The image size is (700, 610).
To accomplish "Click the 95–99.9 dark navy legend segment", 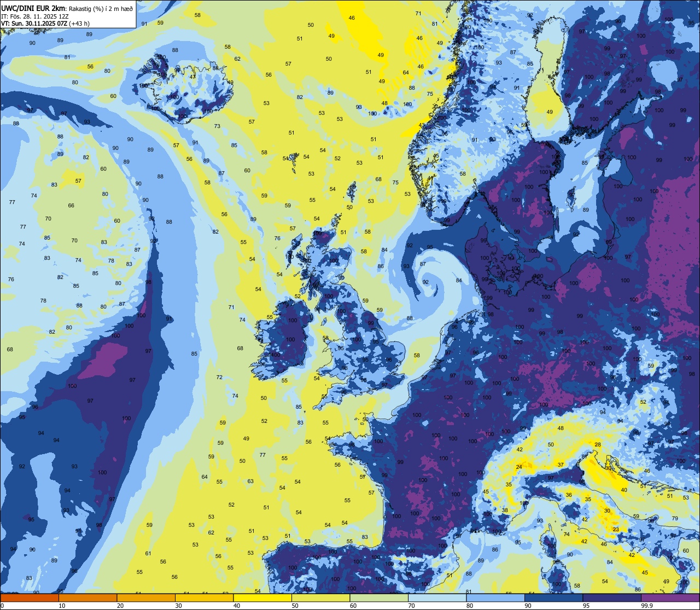I will tap(612, 598).
